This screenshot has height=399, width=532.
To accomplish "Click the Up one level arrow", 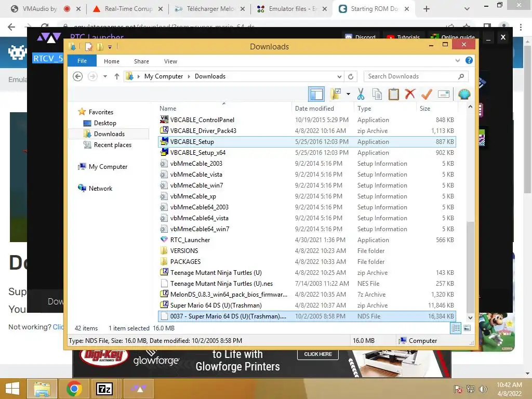I will click(x=117, y=76).
